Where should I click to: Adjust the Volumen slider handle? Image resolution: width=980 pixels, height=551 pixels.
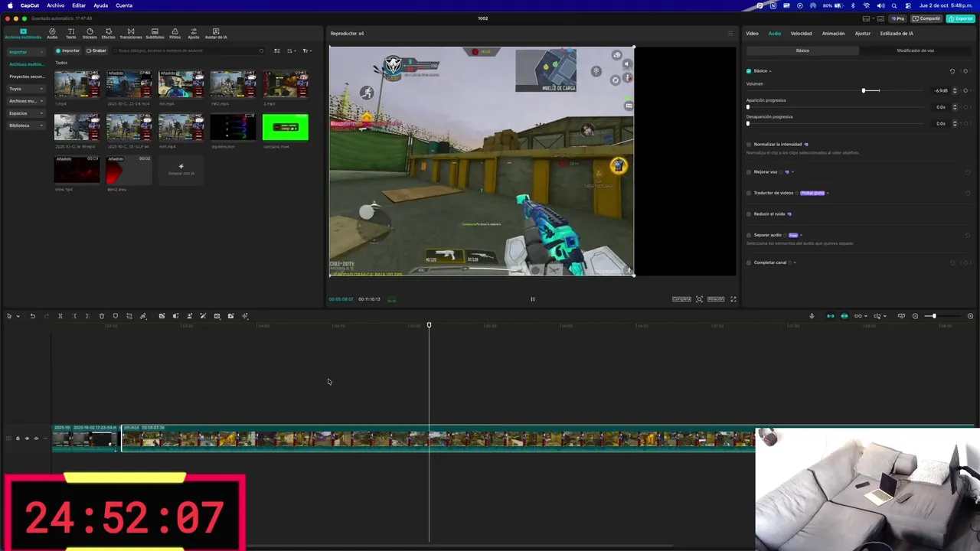(x=864, y=90)
